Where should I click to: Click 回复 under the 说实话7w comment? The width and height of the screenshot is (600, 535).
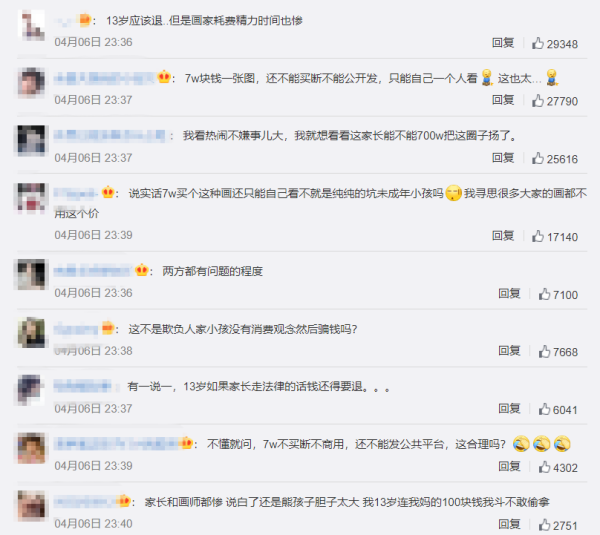click(503, 236)
